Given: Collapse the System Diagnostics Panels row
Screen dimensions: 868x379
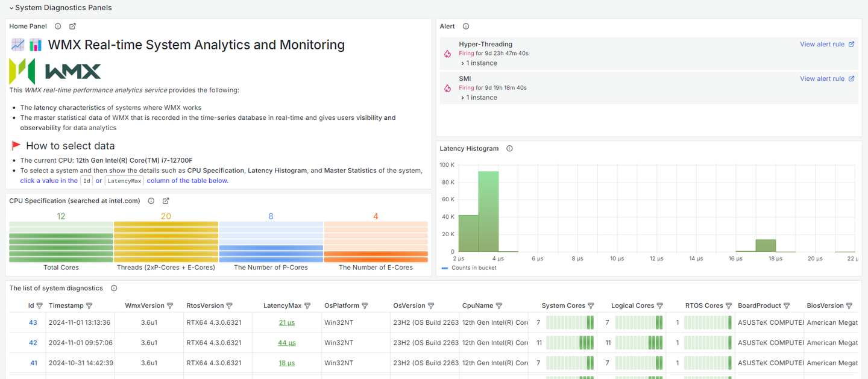Looking at the screenshot, I should pos(11,8).
